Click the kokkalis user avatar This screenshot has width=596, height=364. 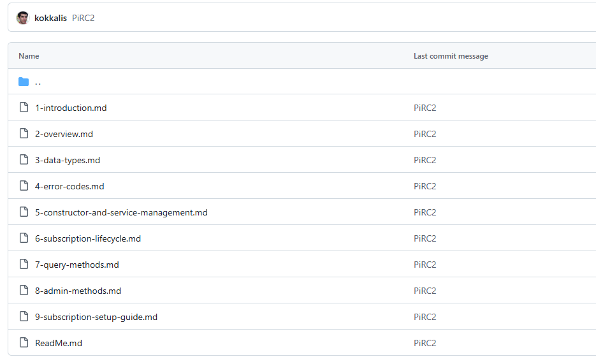23,18
